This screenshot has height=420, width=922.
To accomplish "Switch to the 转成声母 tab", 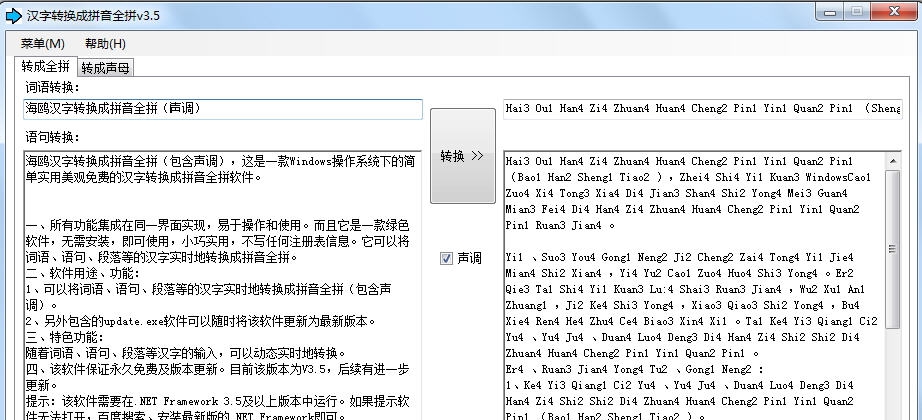I will [105, 68].
